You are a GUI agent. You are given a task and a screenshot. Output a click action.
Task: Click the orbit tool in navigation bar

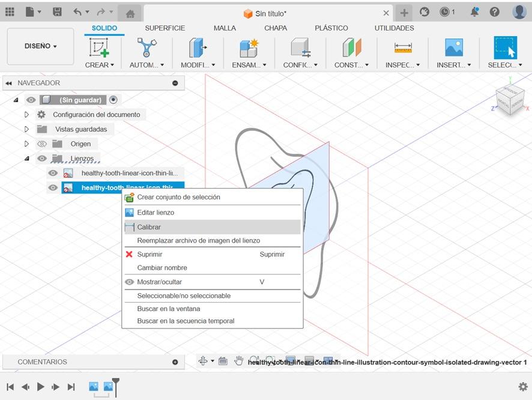tap(203, 361)
